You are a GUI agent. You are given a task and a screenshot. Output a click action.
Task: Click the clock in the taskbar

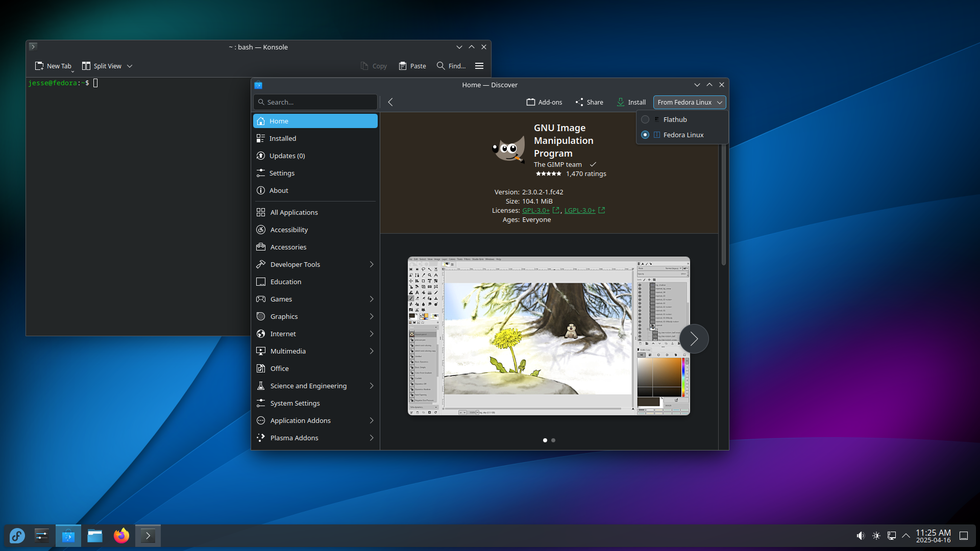(933, 536)
